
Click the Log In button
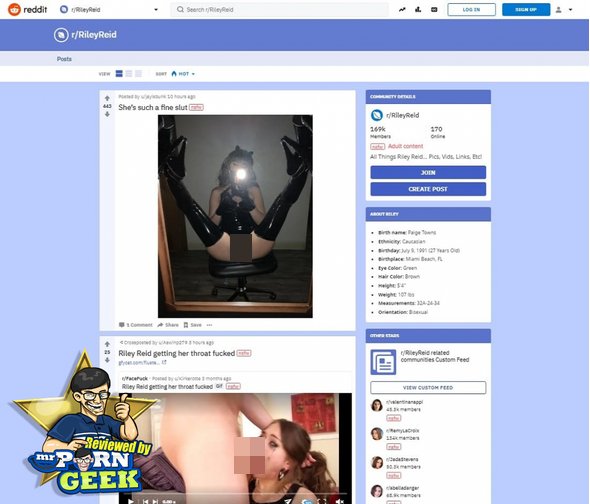(471, 9)
